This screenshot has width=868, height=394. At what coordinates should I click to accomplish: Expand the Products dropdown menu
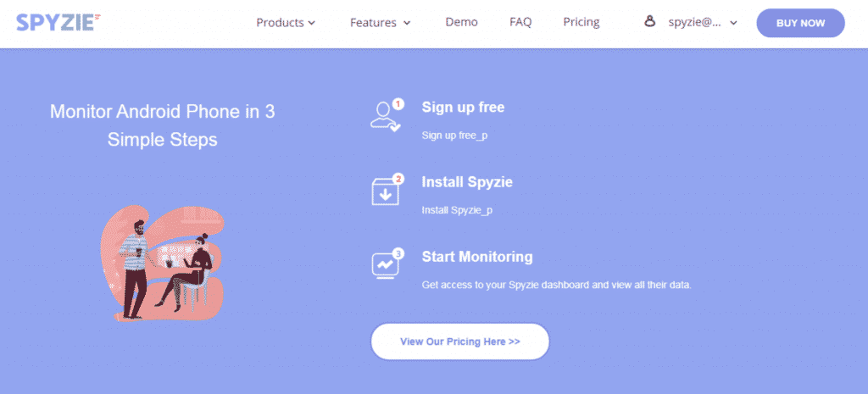(286, 23)
